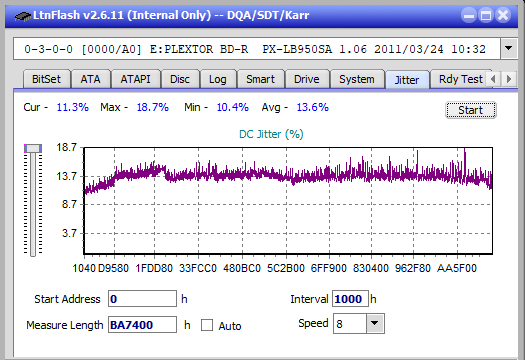Viewport: 525px width, 360px height.
Task: Open the Drive tab
Action: 307,79
